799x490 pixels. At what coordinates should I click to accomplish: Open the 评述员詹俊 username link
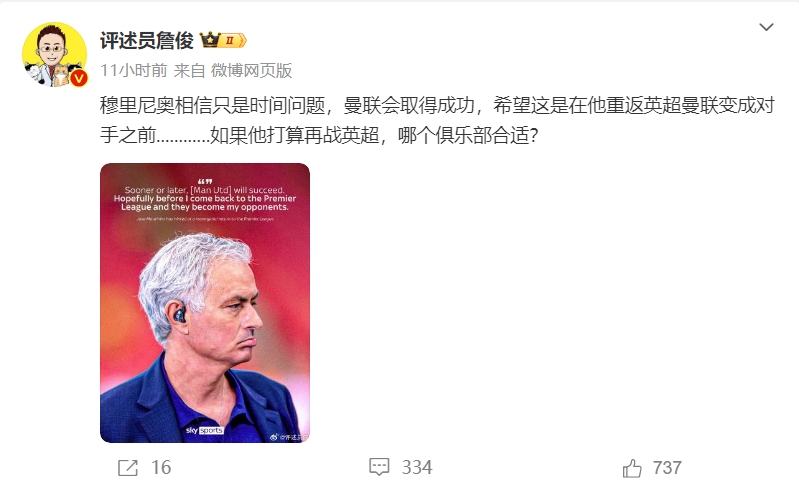(147, 40)
